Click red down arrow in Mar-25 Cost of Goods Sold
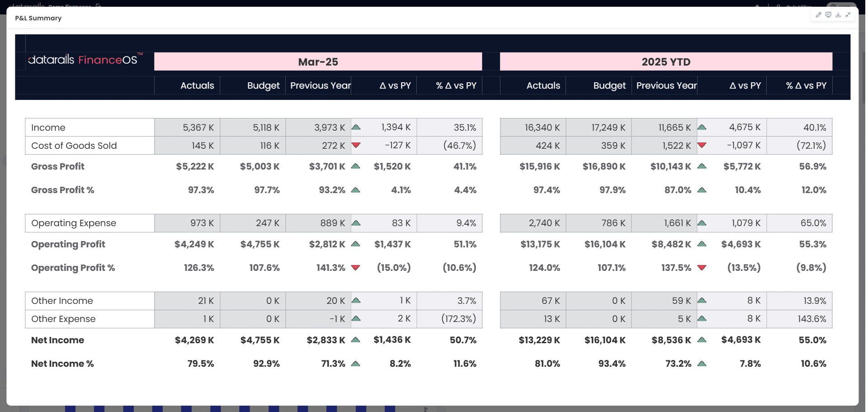The height and width of the screenshot is (412, 868). [x=356, y=145]
